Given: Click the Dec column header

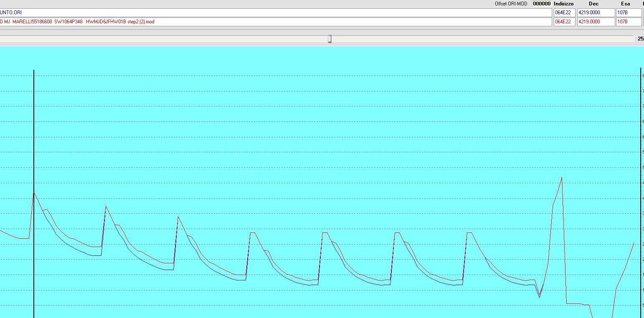Looking at the screenshot, I should pyautogui.click(x=593, y=4).
